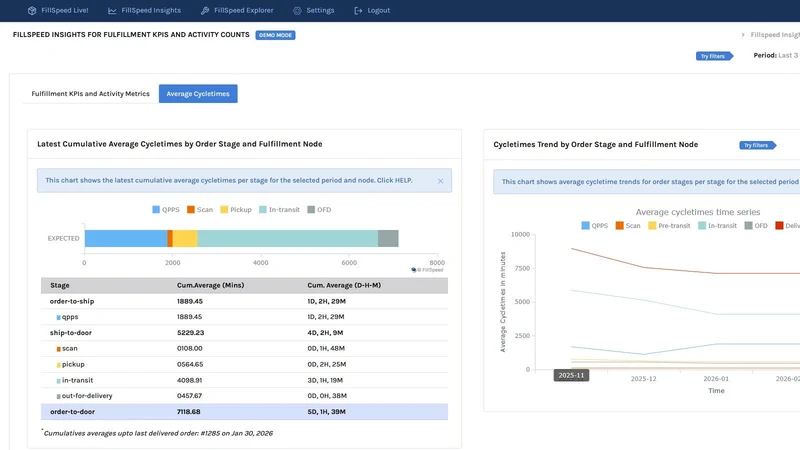Select the pickup row
This screenshot has height=450, width=800.
pos(244,364)
